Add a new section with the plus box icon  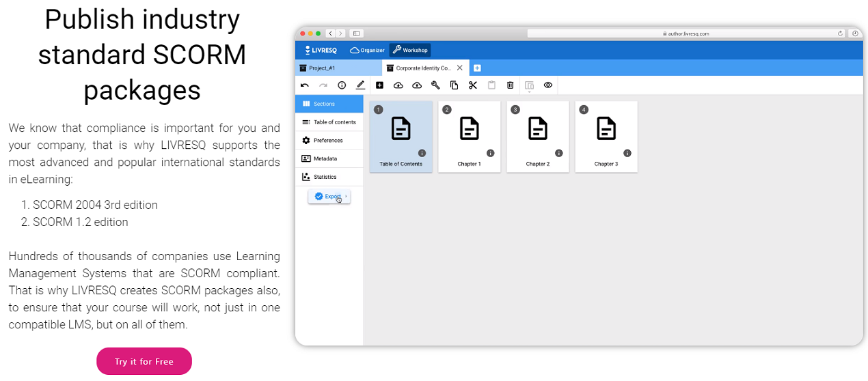(x=379, y=85)
